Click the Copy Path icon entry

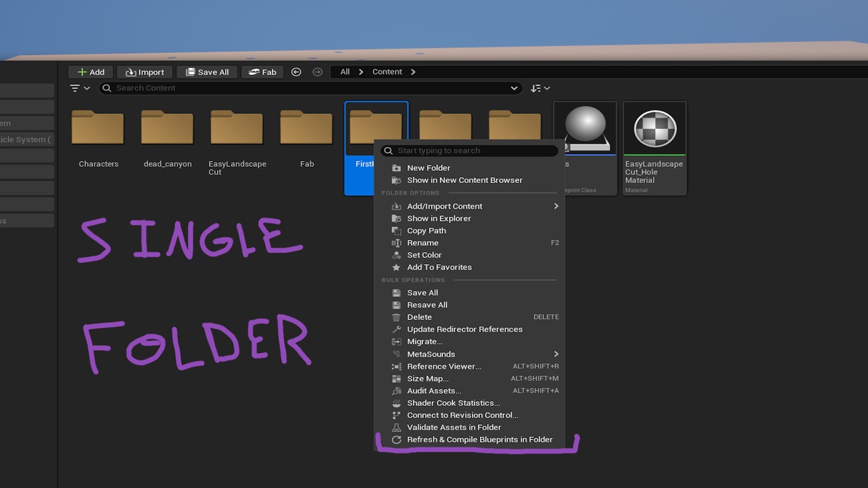tap(469, 230)
